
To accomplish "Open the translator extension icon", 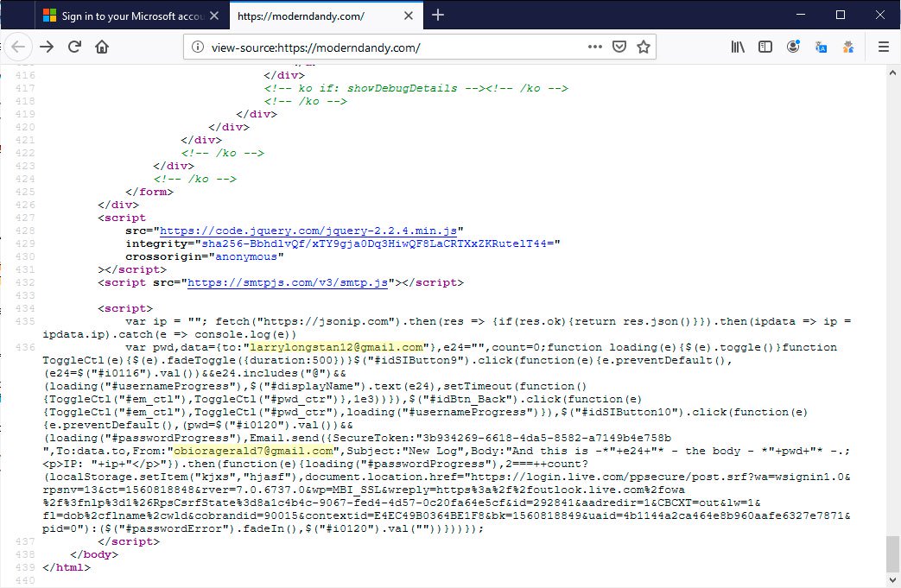I will 821,47.
